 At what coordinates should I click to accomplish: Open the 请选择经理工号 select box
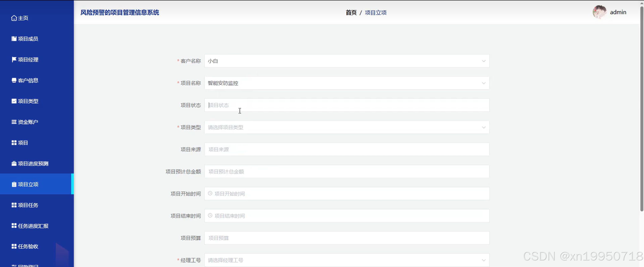347,260
